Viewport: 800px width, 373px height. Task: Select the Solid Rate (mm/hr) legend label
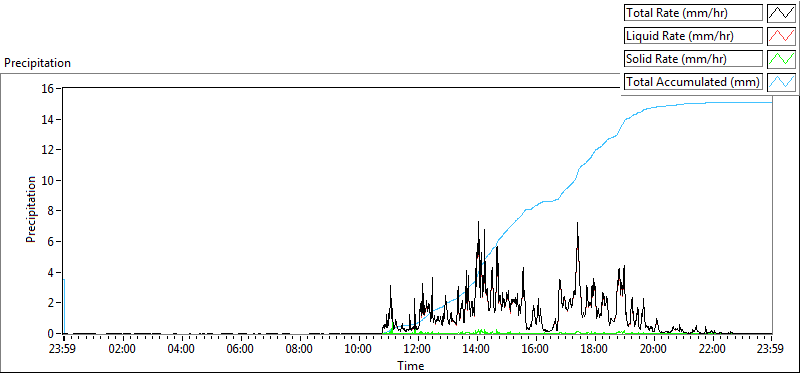(x=693, y=59)
